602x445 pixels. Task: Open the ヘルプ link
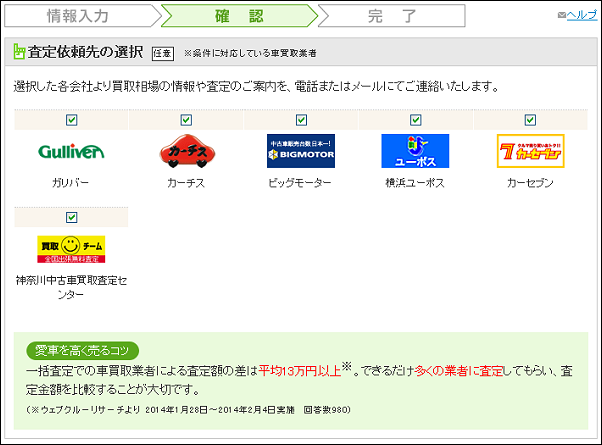[582, 15]
